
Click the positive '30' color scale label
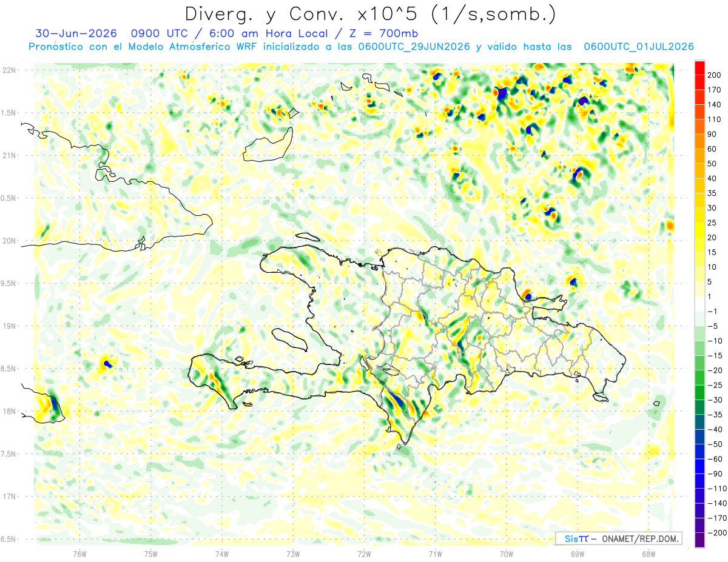[x=712, y=208]
